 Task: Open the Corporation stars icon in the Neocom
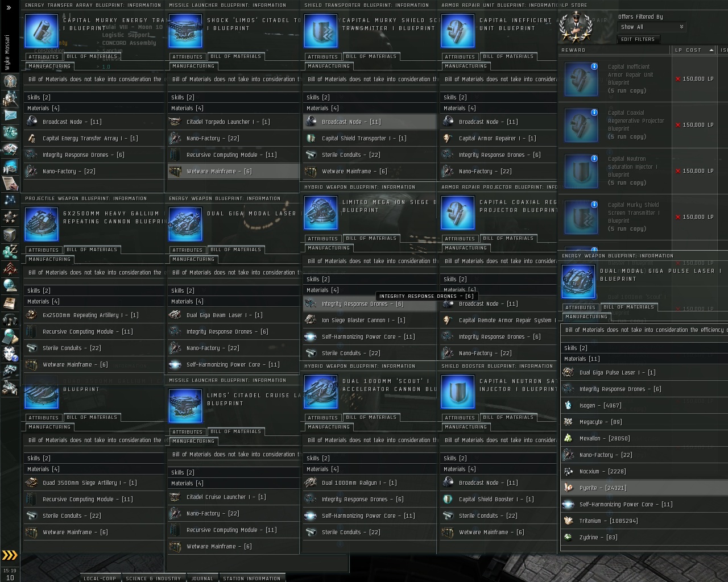(x=10, y=218)
